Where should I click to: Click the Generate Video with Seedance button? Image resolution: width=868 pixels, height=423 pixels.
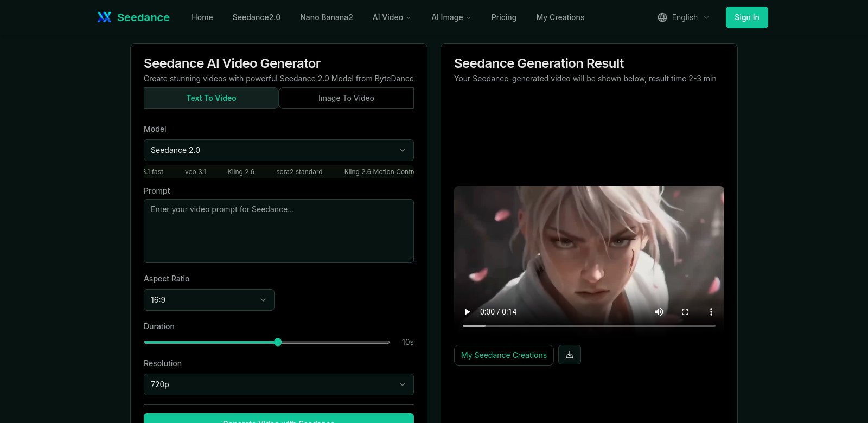[279, 419]
